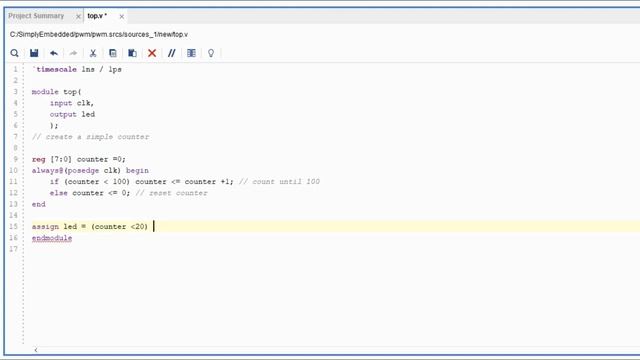
Task: Click the 'module top(' line
Action: [57, 92]
